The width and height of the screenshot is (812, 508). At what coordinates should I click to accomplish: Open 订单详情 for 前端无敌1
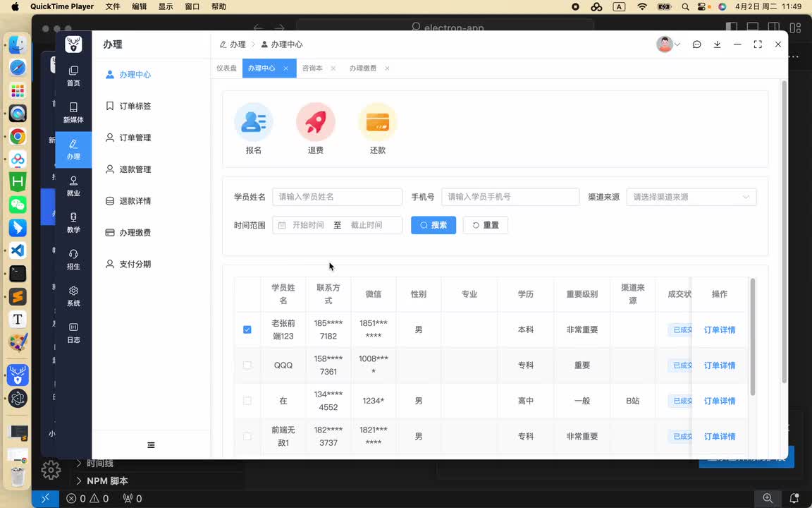tap(719, 437)
